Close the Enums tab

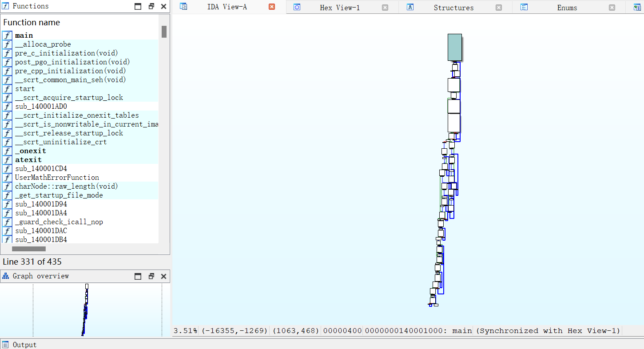pyautogui.click(x=612, y=8)
